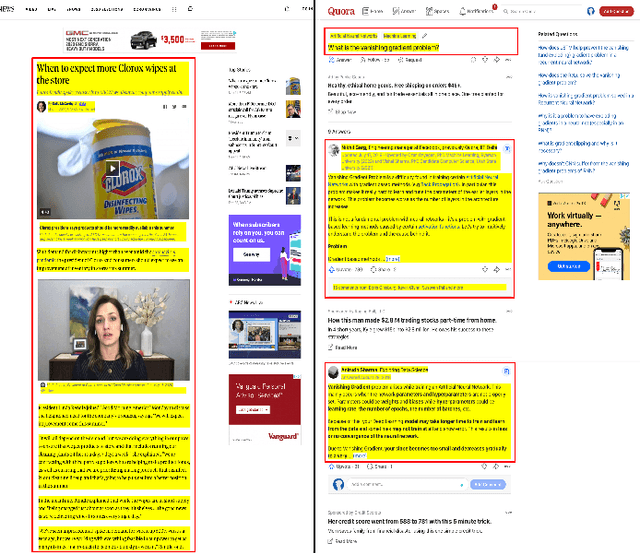The image size is (640, 553).
Task: Open the ethical home goods ad options menu
Action: click(x=509, y=77)
